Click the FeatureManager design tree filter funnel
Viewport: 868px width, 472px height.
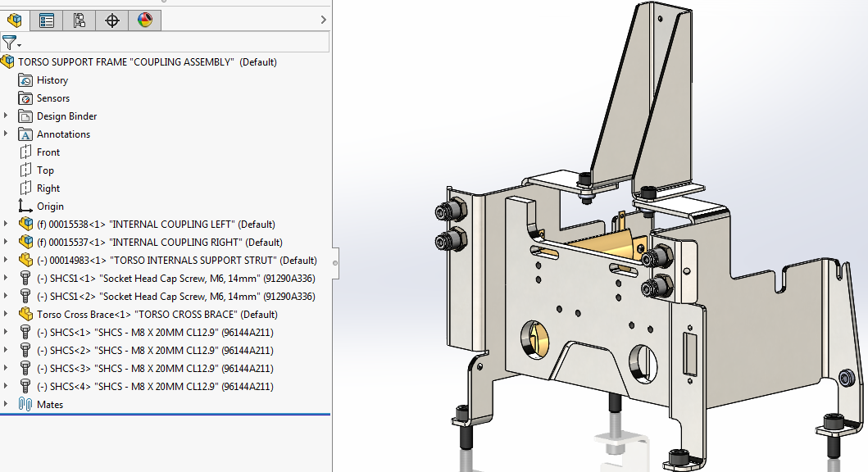[9, 43]
